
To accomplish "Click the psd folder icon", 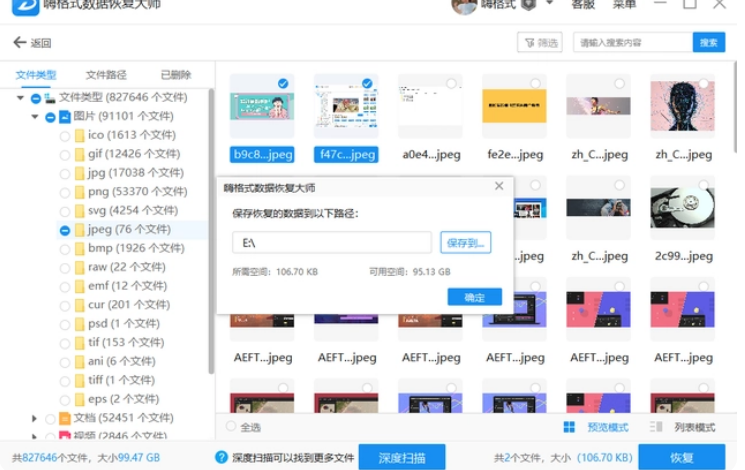I will point(80,324).
